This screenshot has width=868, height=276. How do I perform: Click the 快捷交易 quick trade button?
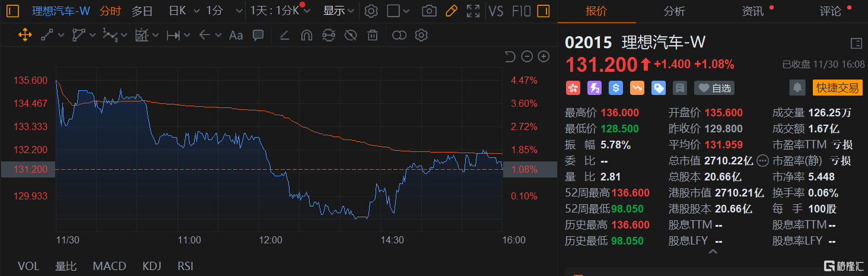coord(837,88)
